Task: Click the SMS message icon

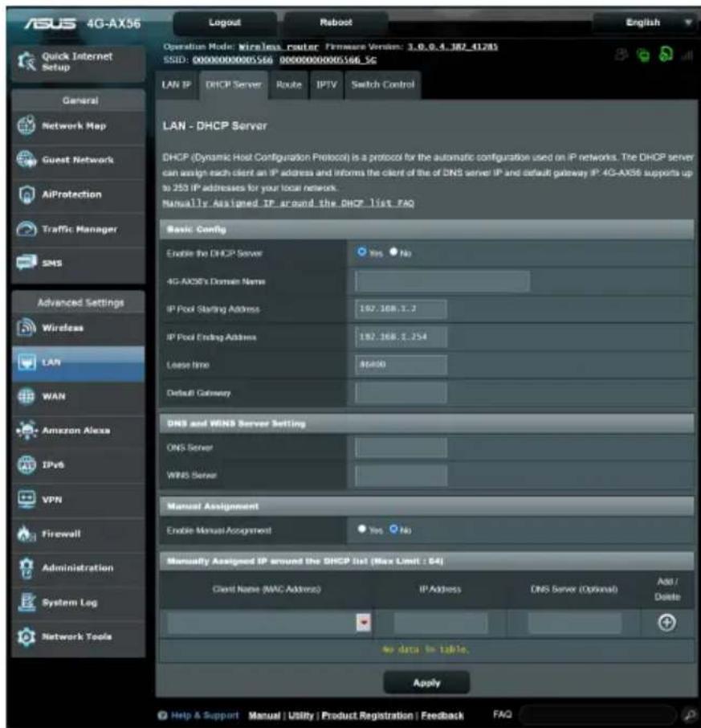Action: click(x=26, y=263)
